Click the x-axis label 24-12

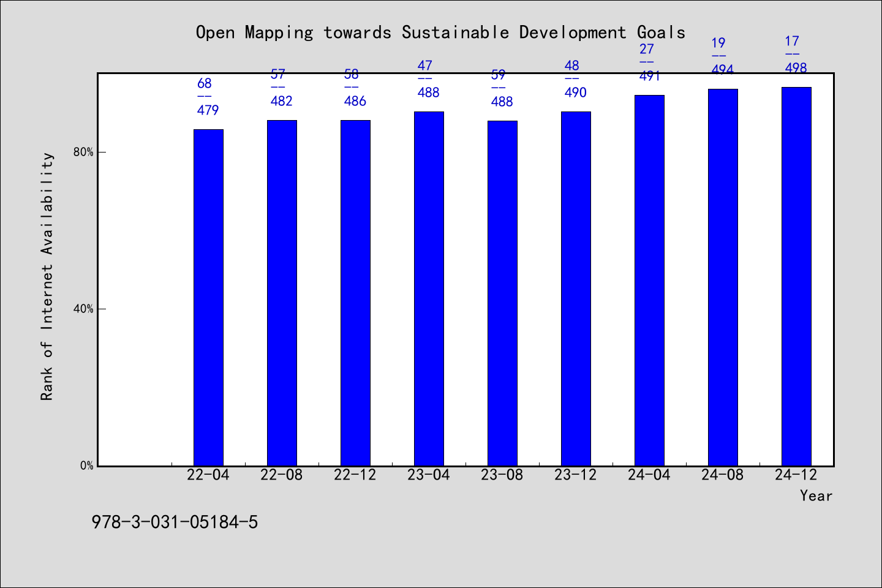tap(796, 475)
